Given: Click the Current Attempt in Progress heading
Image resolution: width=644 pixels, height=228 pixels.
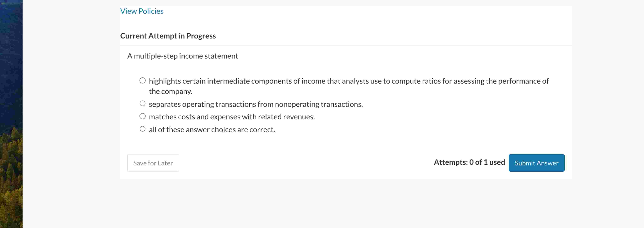Looking at the screenshot, I should (x=168, y=36).
